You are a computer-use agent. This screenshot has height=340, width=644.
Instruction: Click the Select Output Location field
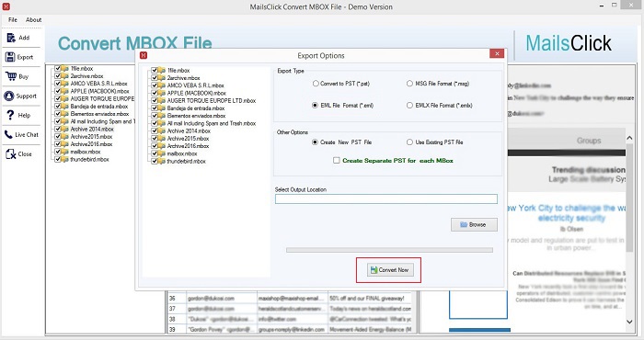point(386,198)
